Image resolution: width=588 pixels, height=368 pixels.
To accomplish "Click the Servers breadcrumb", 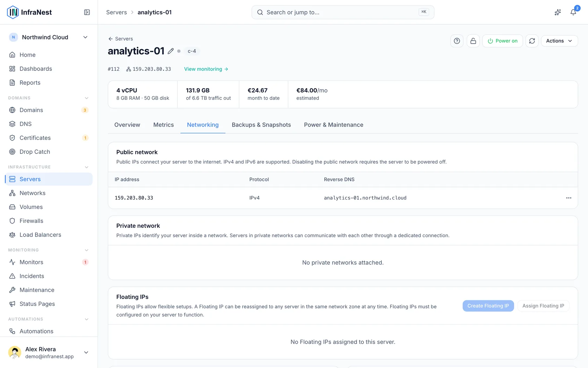I will (116, 12).
